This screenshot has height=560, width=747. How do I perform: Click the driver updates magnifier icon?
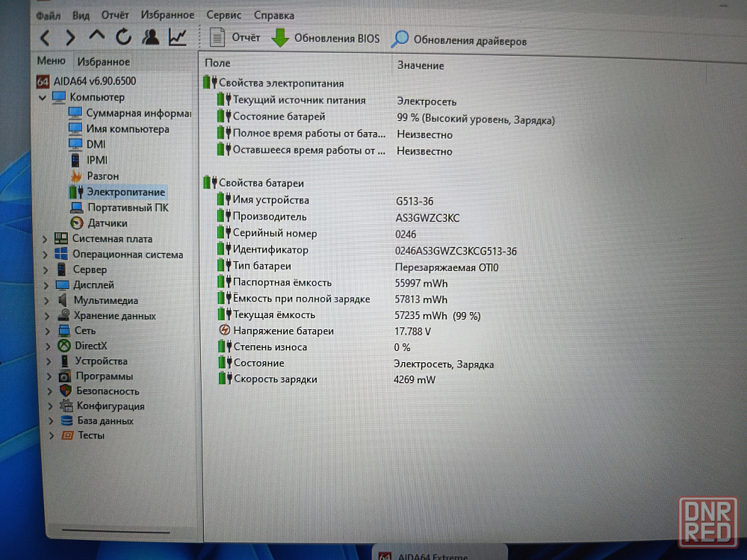(400, 39)
